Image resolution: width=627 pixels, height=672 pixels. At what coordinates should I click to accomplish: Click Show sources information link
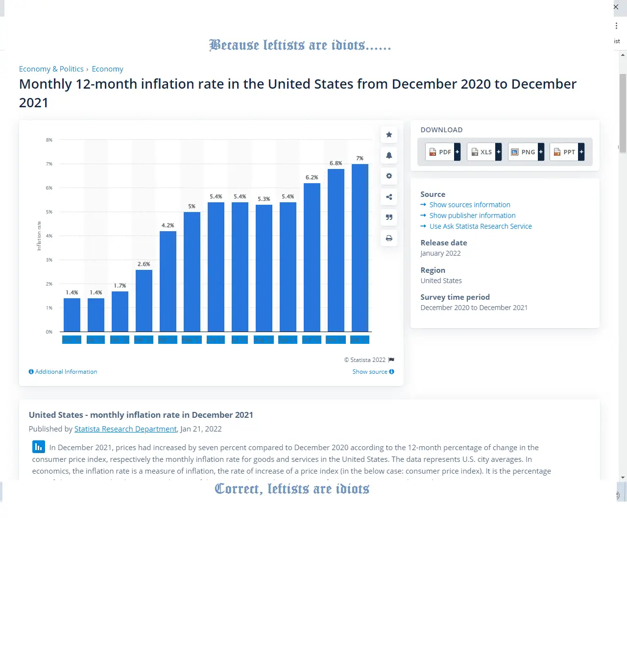point(470,205)
